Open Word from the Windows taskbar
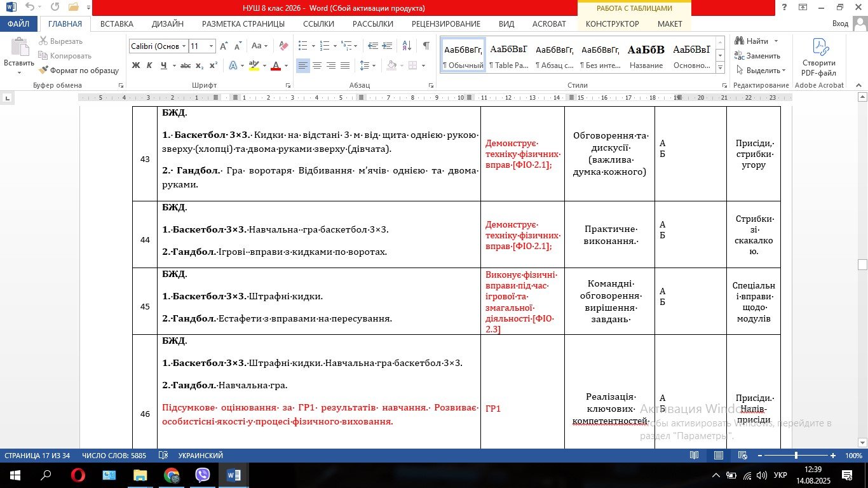The height and width of the screenshot is (488, 868). pos(233,475)
